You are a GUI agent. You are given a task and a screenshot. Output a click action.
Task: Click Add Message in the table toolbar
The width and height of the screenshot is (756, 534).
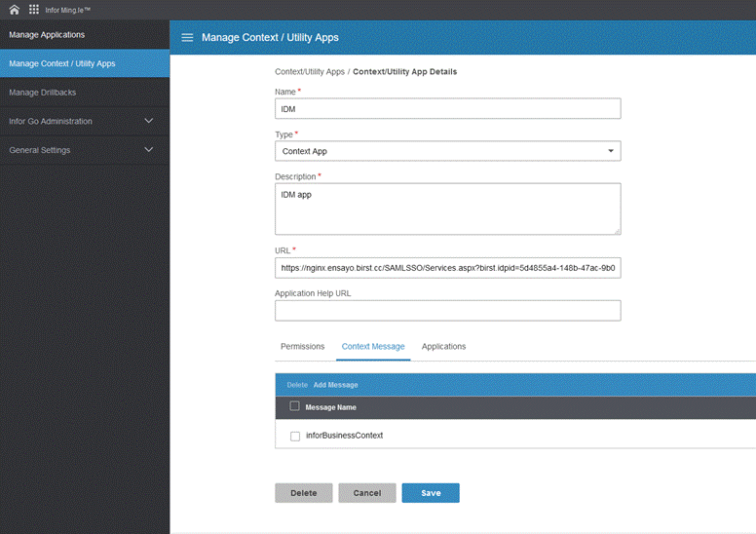(335, 385)
